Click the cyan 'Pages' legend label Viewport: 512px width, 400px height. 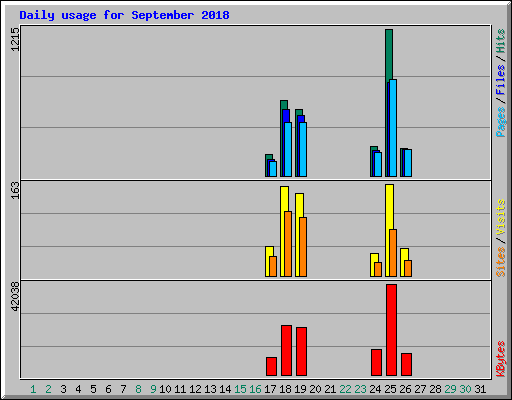coord(500,122)
